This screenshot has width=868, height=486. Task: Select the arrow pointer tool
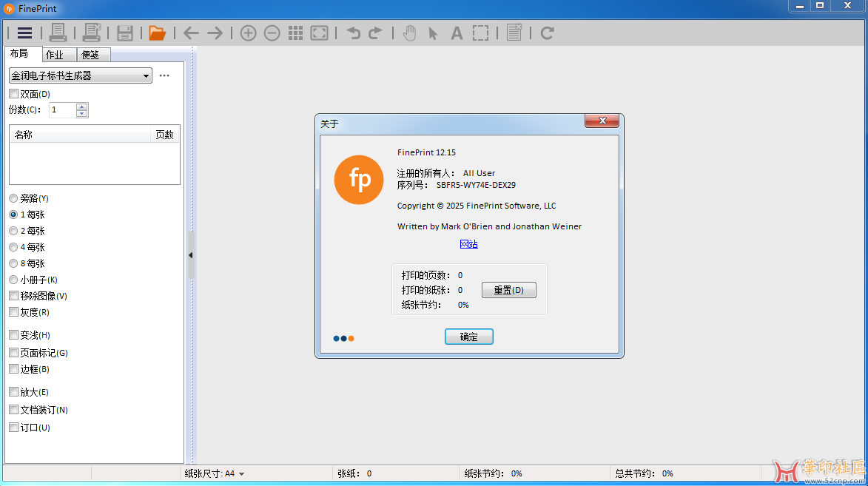(433, 33)
